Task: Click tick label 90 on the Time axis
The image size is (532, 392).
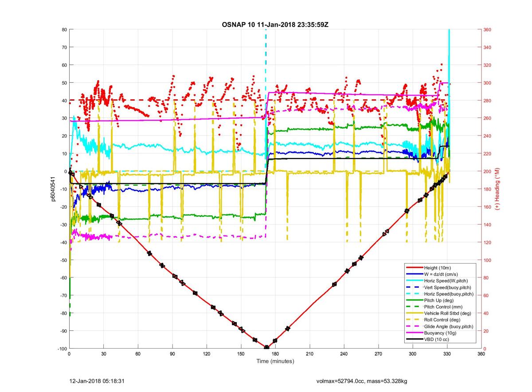Action: (x=172, y=354)
